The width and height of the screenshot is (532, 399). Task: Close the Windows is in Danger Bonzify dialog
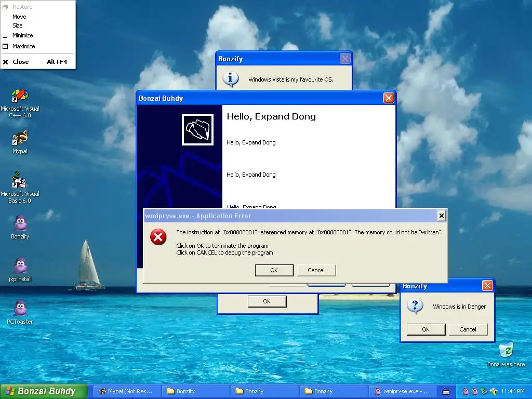487,286
